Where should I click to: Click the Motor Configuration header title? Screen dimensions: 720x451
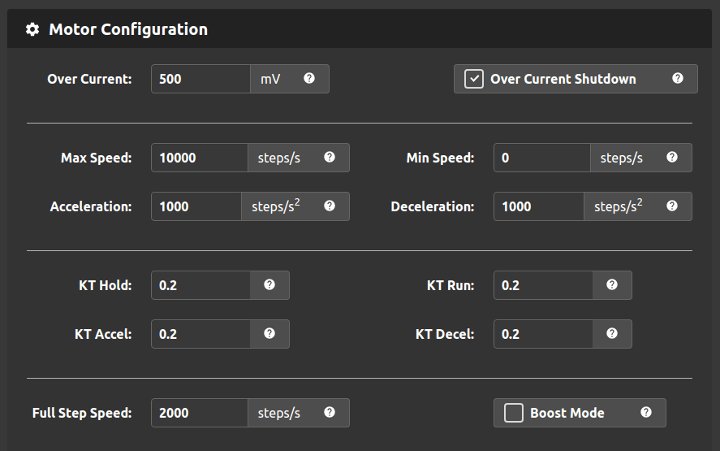click(x=128, y=29)
